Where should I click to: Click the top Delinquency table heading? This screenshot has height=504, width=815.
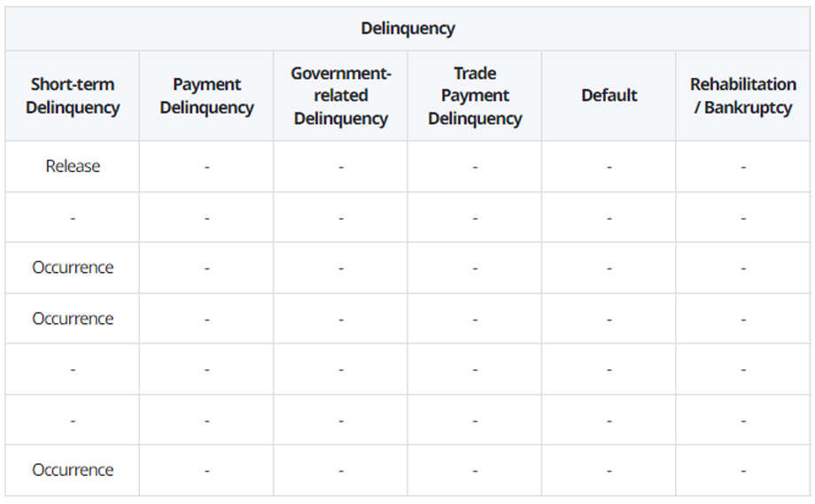click(407, 28)
